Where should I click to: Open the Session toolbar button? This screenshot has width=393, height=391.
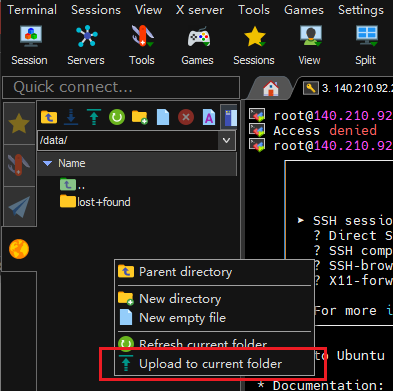click(30, 45)
